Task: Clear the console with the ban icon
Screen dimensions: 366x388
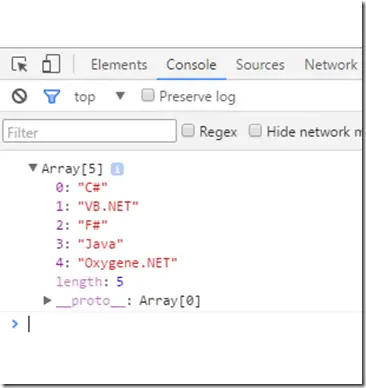Action: [19, 96]
